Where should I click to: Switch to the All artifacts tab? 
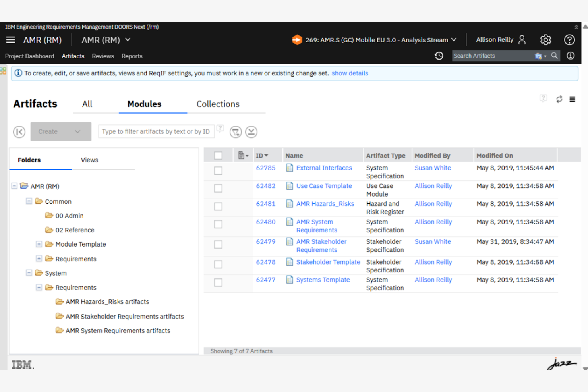[x=87, y=104]
